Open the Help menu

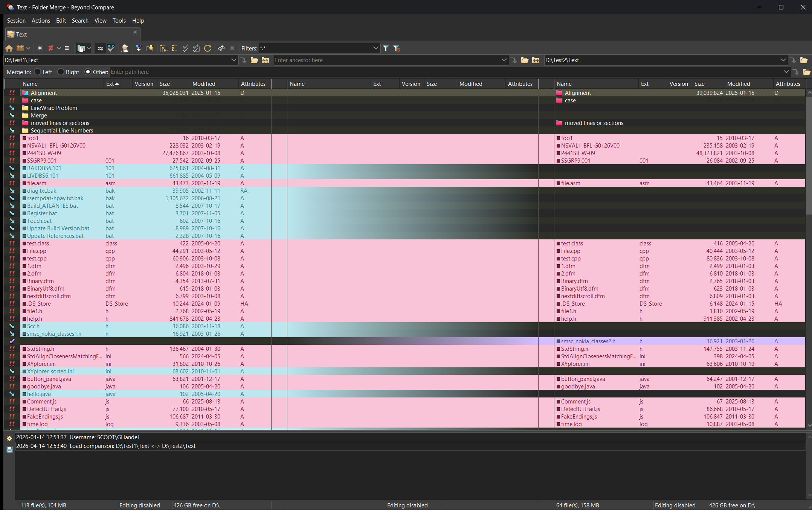(138, 21)
